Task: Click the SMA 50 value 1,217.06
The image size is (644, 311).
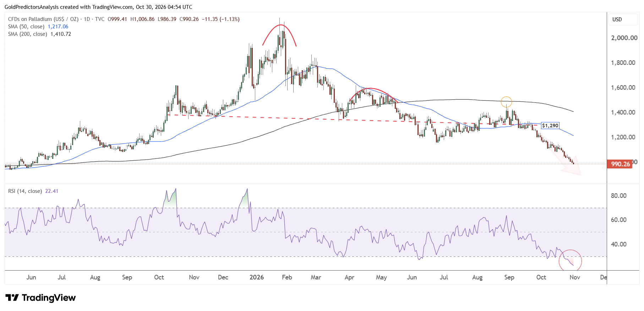Action: pos(58,27)
